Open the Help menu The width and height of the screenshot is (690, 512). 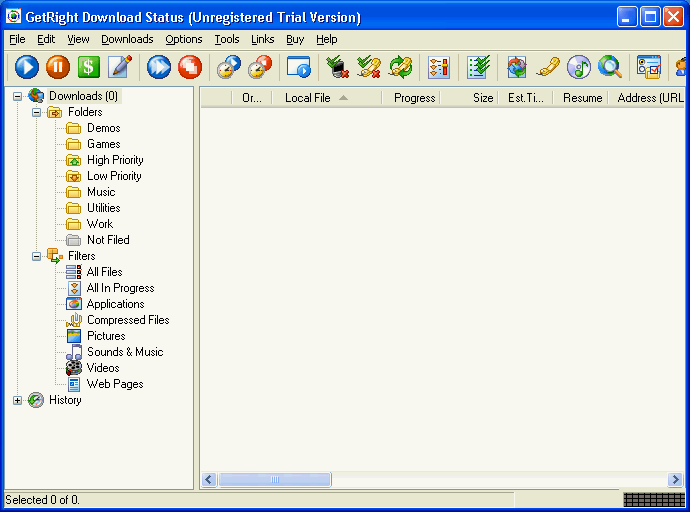tap(327, 40)
